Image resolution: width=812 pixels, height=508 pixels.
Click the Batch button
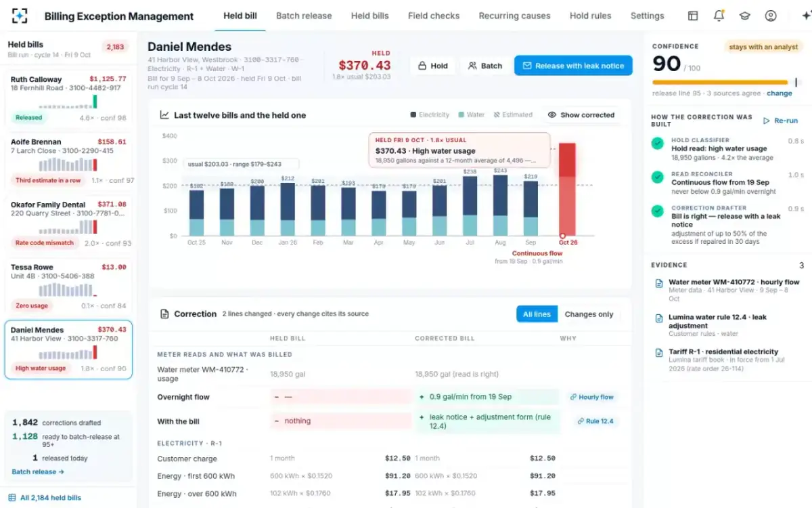(x=484, y=66)
